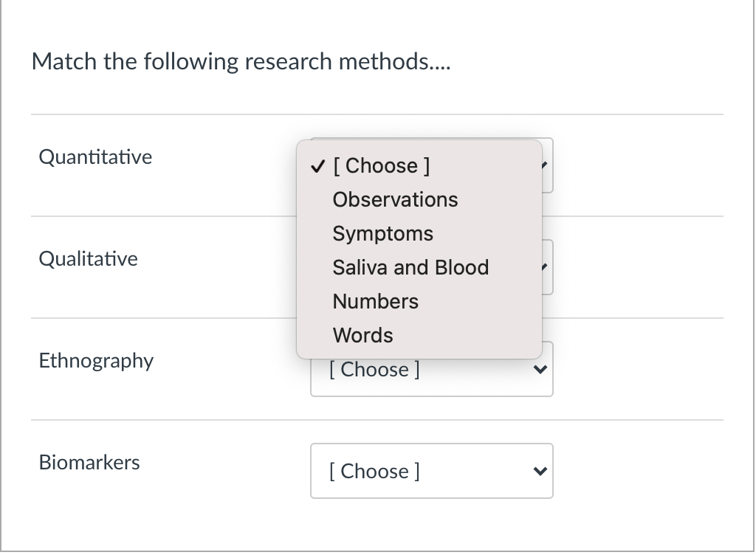Click the Qualitative row label

[x=88, y=258]
